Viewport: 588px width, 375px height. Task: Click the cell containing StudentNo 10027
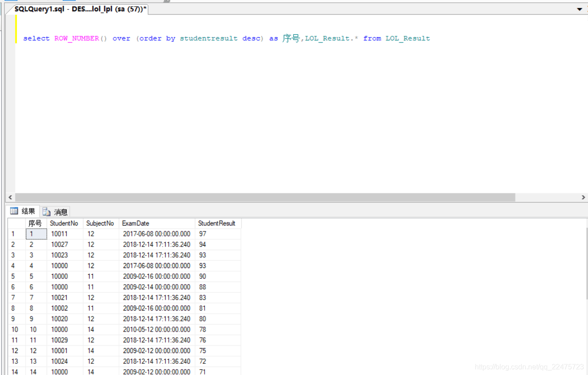[x=60, y=244]
